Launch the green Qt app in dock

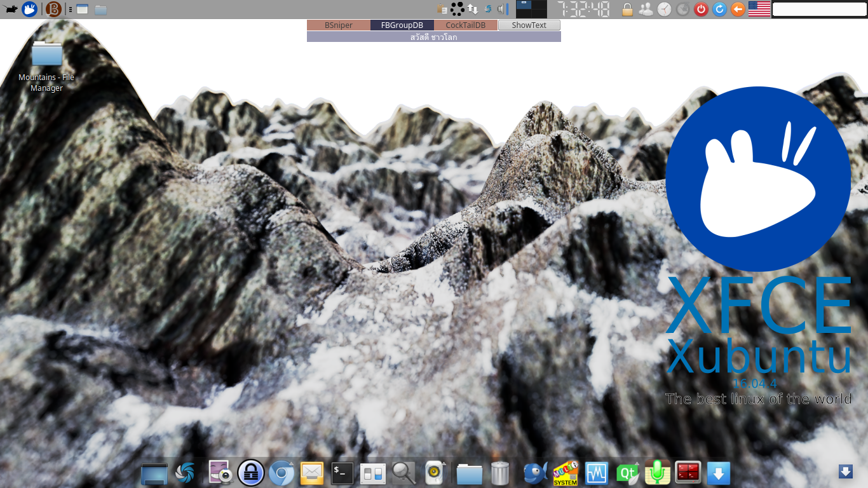click(x=627, y=473)
